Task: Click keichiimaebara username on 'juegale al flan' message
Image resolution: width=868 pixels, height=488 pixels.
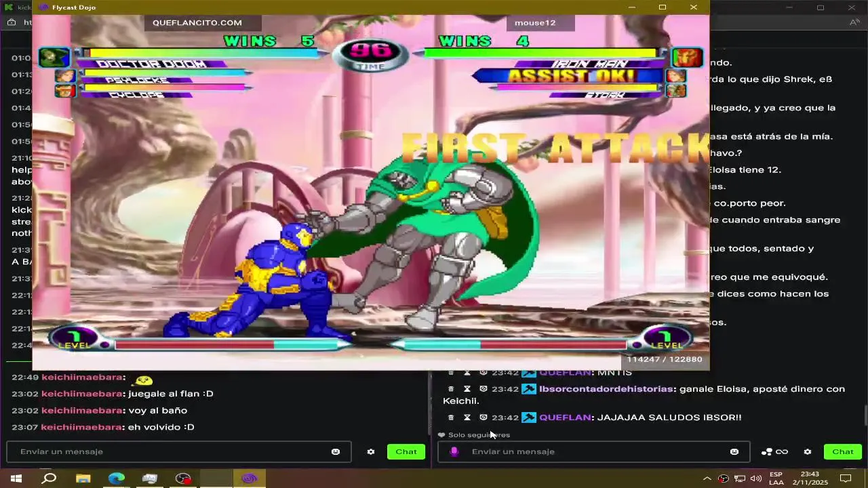Action: click(x=83, y=394)
